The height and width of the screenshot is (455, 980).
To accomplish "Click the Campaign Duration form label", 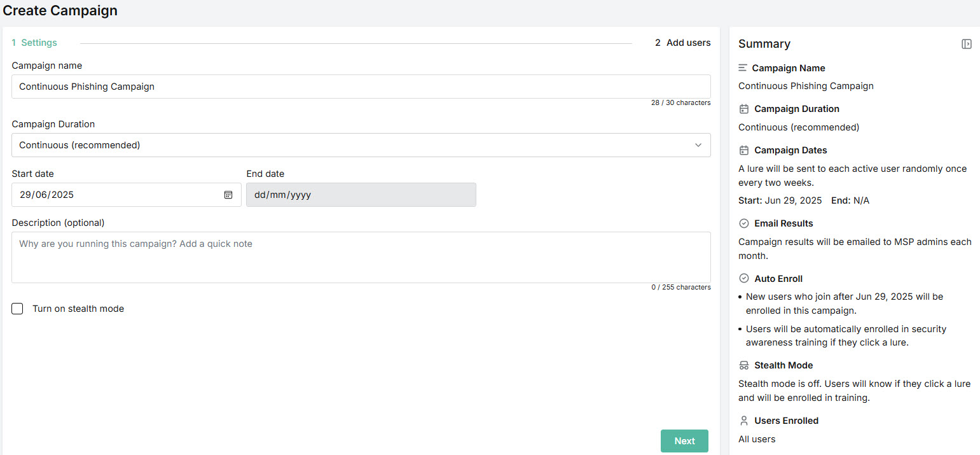I will 53,124.
